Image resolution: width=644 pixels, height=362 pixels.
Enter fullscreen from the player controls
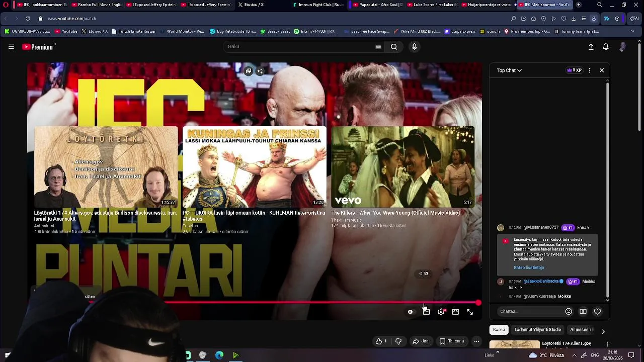click(x=470, y=312)
